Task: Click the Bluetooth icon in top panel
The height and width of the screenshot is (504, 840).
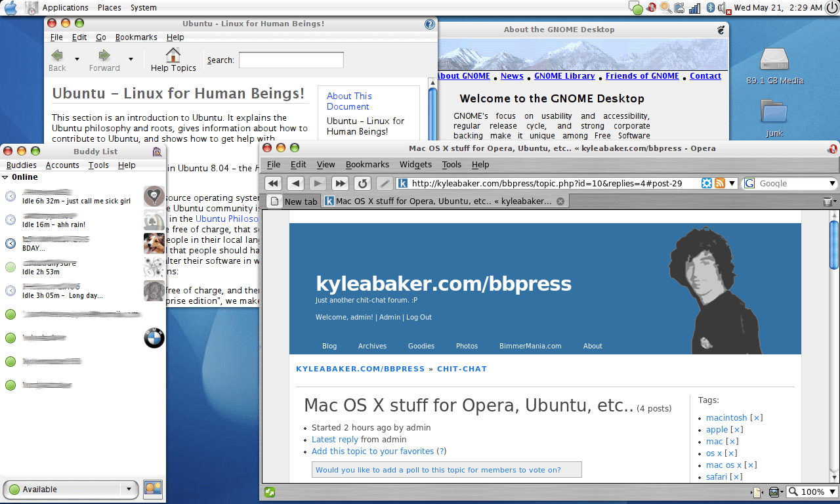Action: click(x=710, y=8)
